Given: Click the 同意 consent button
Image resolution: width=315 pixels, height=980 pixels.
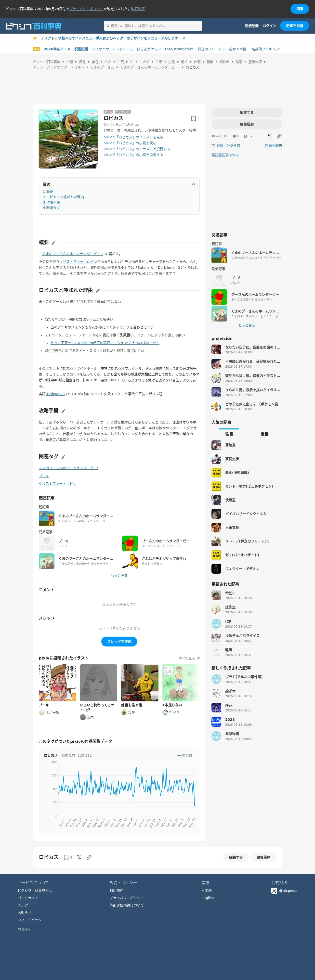Looking at the screenshot, I should (300, 9).
